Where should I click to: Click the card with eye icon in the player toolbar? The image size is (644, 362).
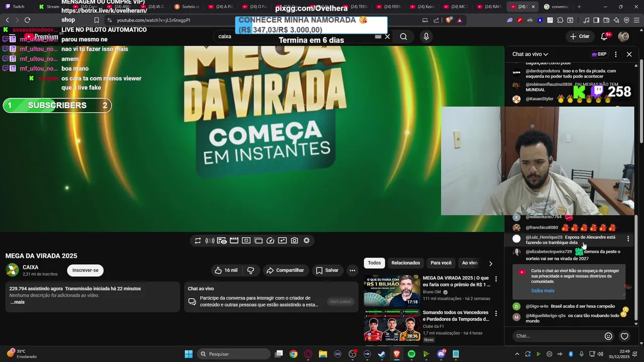[222, 241]
